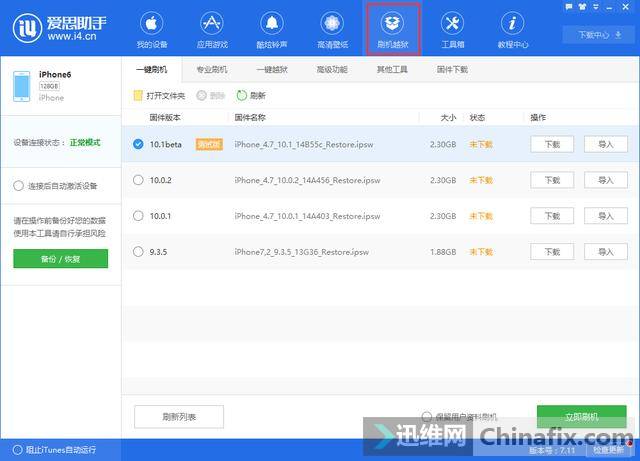The image size is (640, 461).
Task: Select the 9.3.5 firmware radio button
Action: click(x=138, y=252)
